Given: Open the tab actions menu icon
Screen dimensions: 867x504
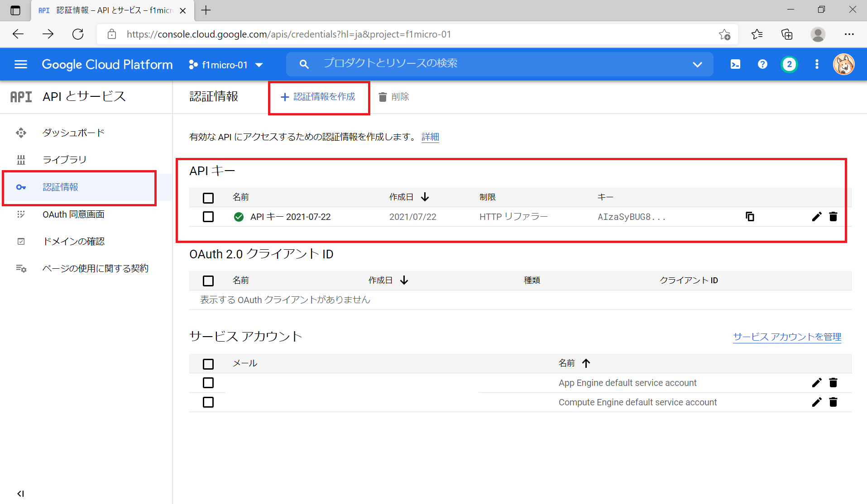Looking at the screenshot, I should click(15, 10).
